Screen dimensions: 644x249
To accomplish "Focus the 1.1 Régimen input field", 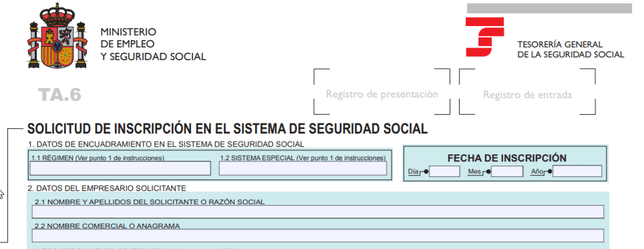I will 120,168.
